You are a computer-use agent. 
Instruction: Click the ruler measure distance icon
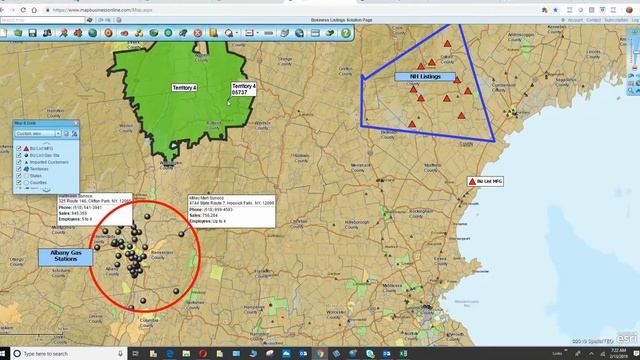[269, 33]
